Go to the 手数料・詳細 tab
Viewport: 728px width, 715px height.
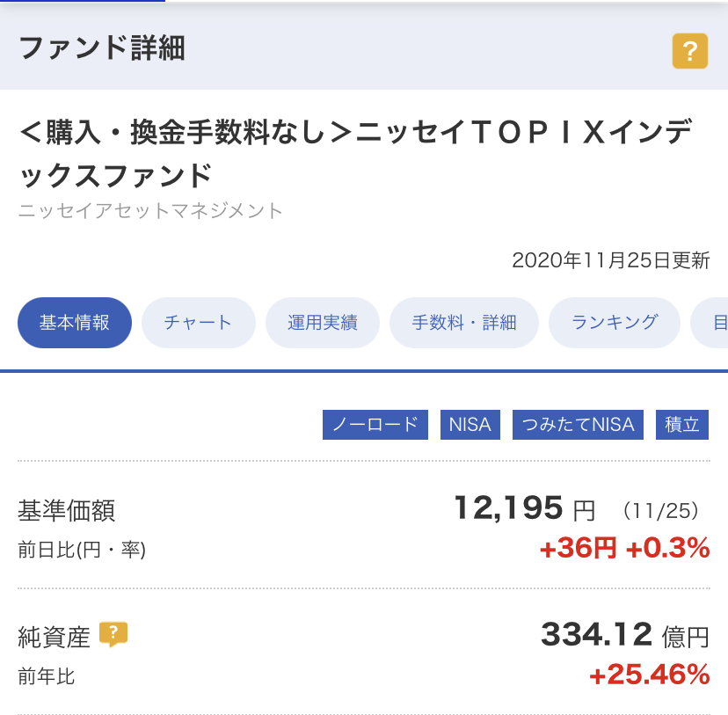[x=464, y=323]
